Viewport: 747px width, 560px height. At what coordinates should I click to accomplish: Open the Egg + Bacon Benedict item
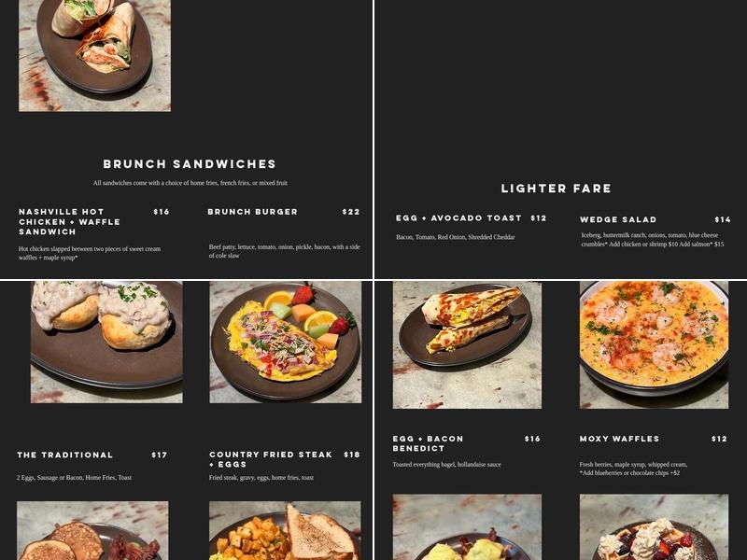[x=428, y=443]
